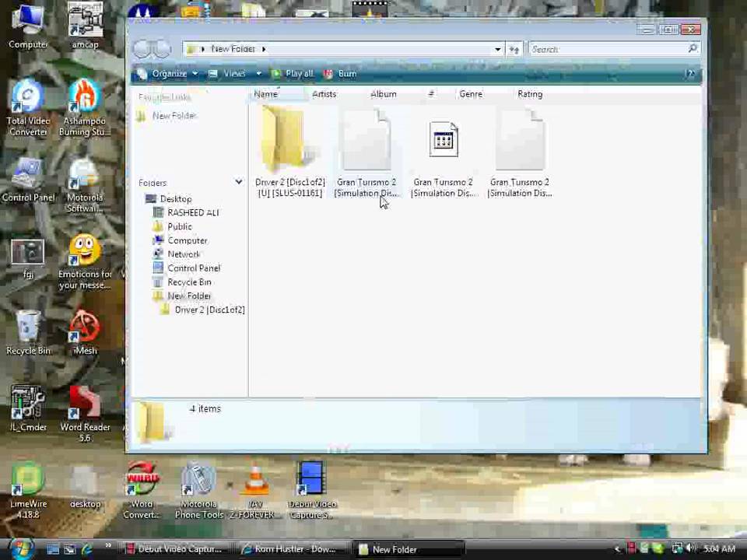
Task: Select Network in folder tree
Action: [x=177, y=254]
